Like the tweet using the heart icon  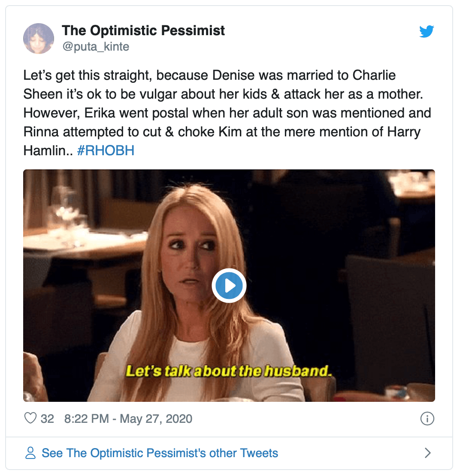[x=30, y=418]
